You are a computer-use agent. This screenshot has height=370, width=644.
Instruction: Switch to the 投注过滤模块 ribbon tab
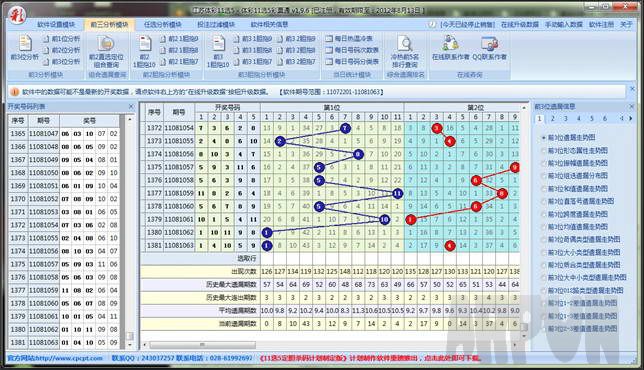point(216,25)
